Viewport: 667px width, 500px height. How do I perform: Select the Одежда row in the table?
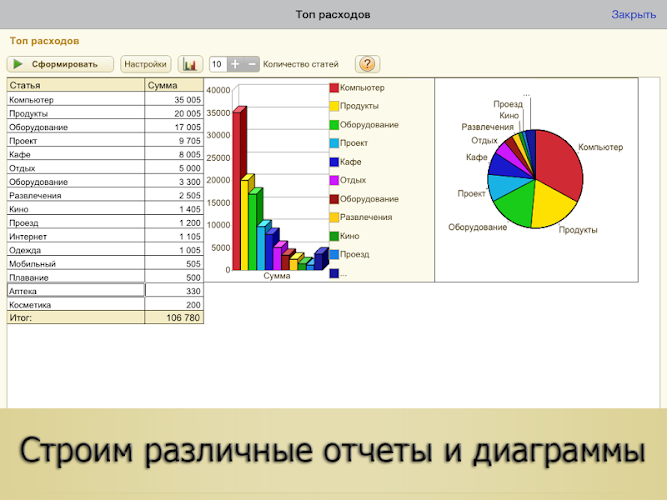click(105, 250)
